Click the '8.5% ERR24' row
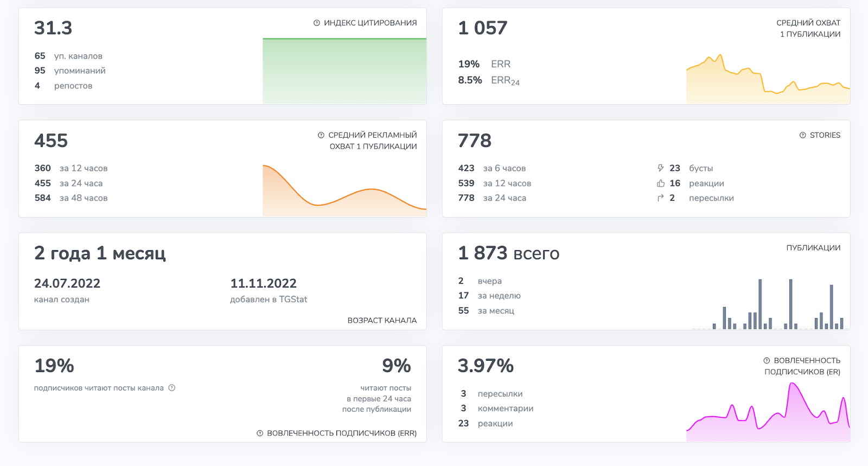This screenshot has width=868, height=466. tap(489, 80)
